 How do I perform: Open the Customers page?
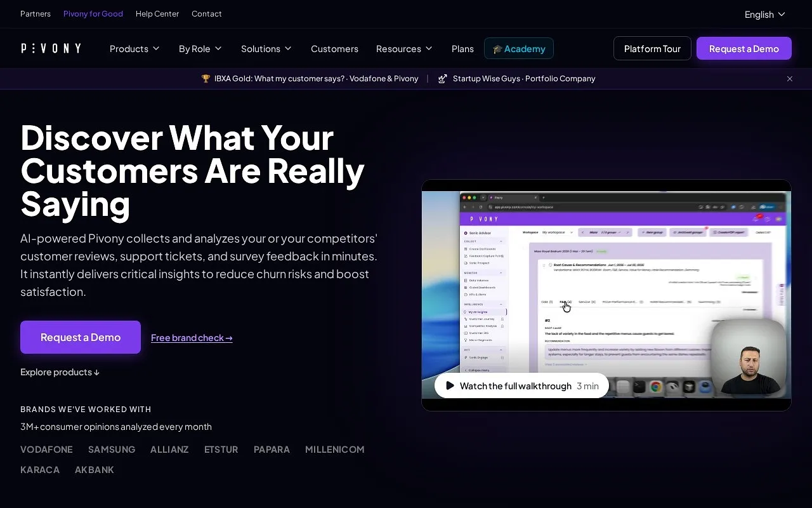point(334,48)
